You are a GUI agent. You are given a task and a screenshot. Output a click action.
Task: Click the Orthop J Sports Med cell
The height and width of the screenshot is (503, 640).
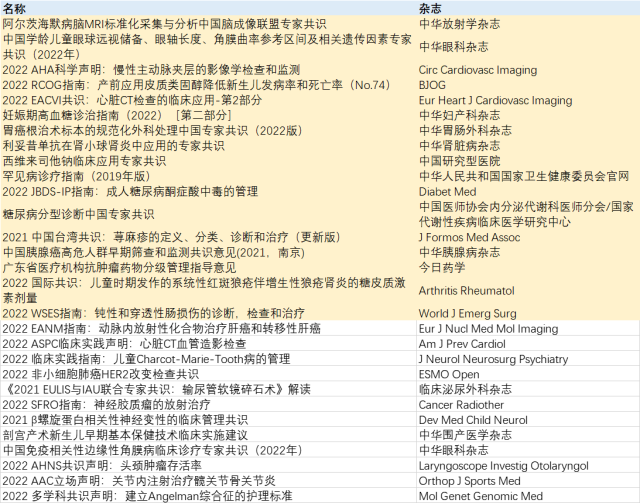tap(528, 481)
